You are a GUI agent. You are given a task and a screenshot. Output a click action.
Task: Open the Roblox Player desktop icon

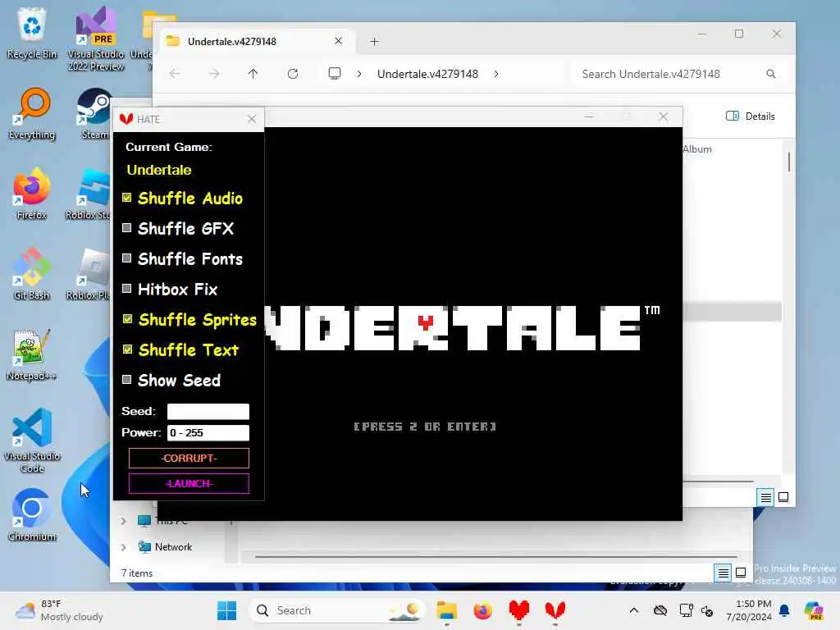click(89, 274)
